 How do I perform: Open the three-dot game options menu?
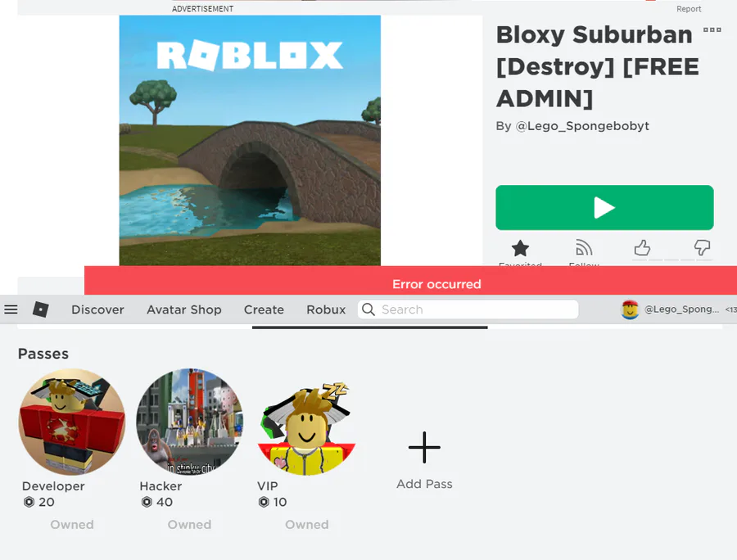coord(712,29)
